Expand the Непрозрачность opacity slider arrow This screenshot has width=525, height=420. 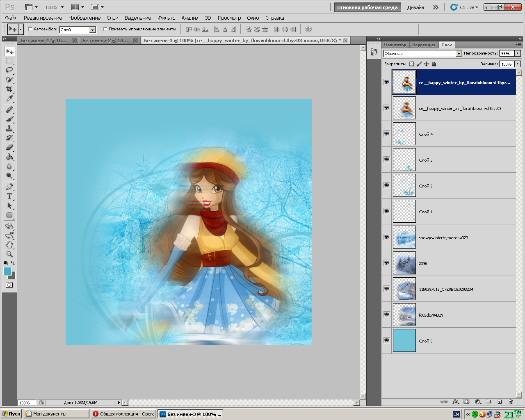[518, 53]
